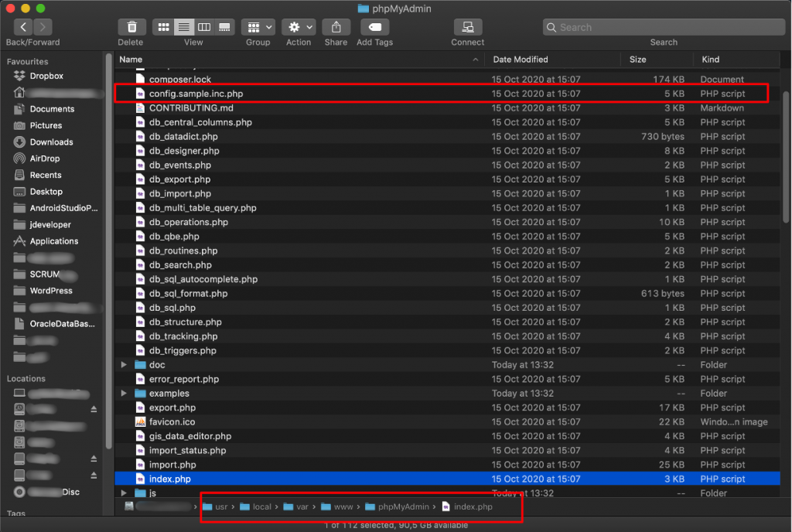792x532 pixels.
Task: Select import.php file
Action: pos(448,465)
